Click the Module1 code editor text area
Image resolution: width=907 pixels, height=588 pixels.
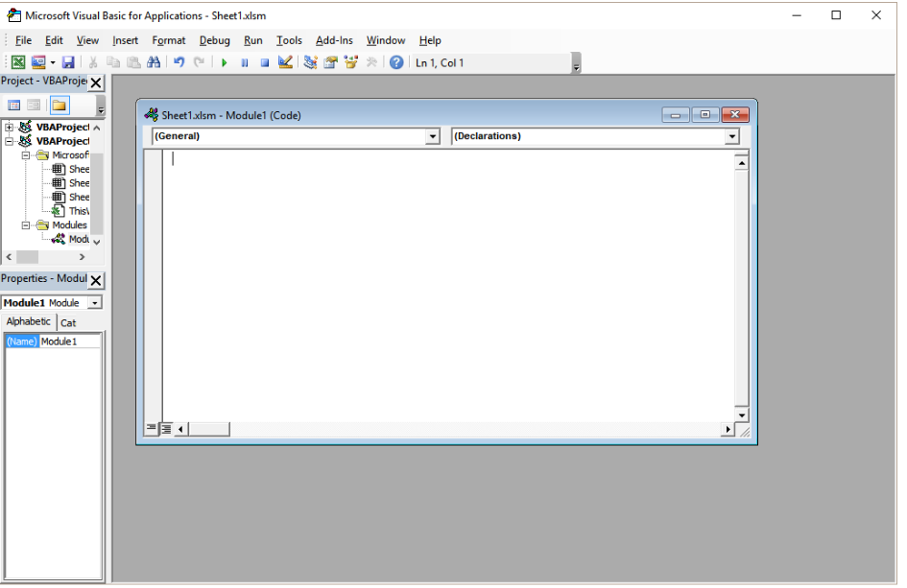click(x=448, y=286)
